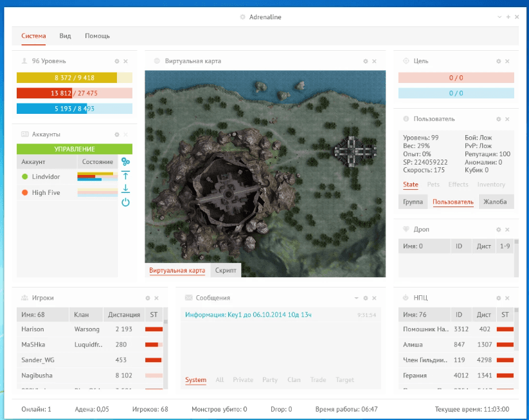Click the target crosshair icon beside Цель
Image resolution: width=529 pixels, height=420 pixels.
pos(406,60)
